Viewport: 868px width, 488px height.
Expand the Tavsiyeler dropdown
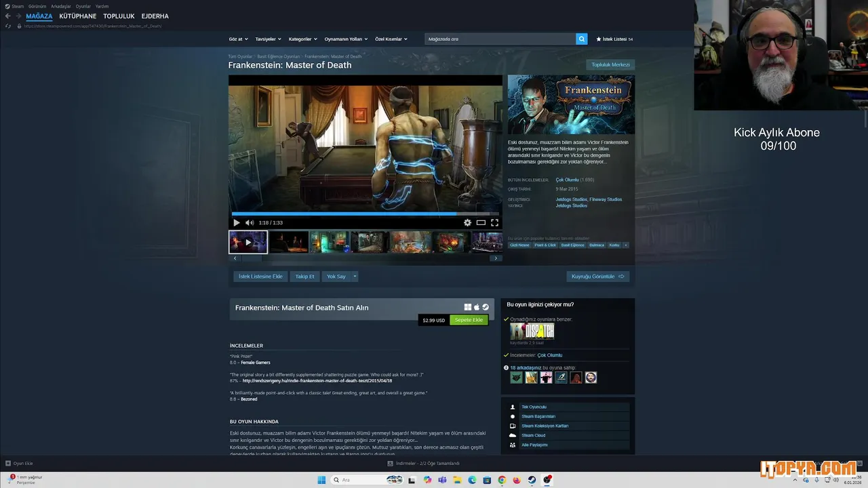click(268, 39)
